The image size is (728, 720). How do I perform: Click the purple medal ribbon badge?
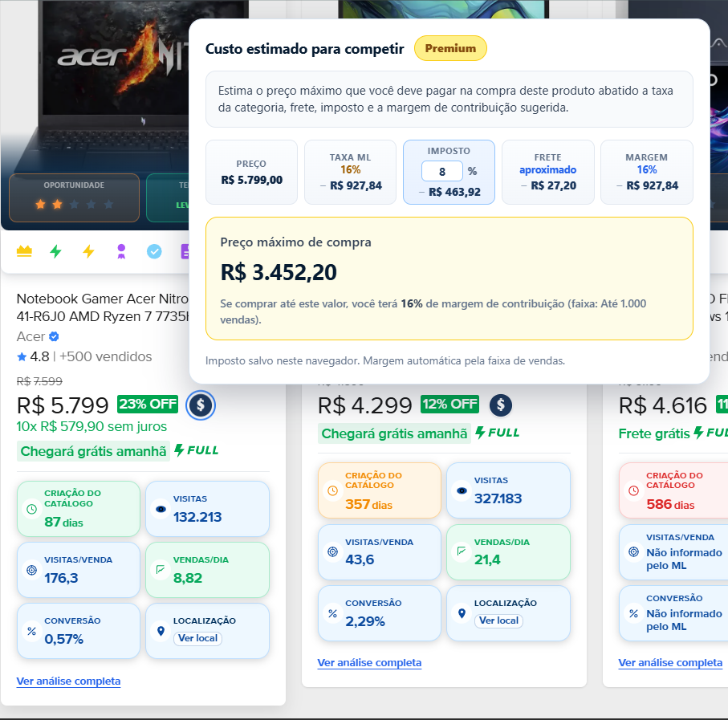pyautogui.click(x=121, y=251)
